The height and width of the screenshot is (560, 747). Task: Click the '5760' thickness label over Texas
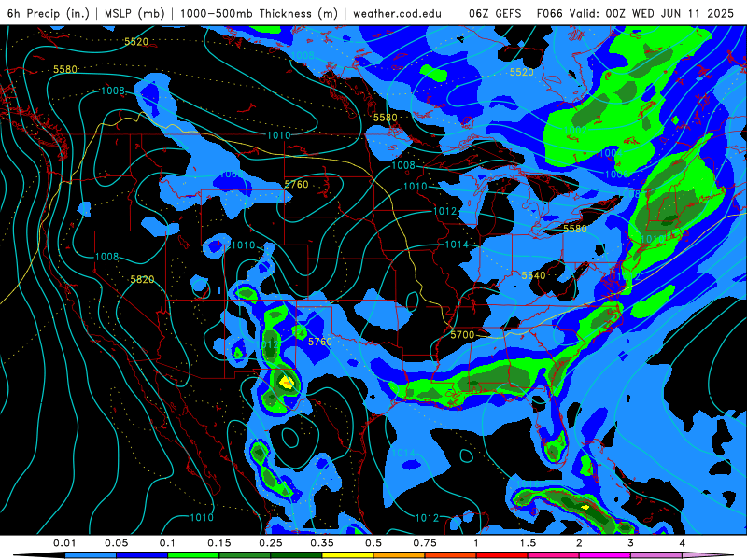coord(319,342)
